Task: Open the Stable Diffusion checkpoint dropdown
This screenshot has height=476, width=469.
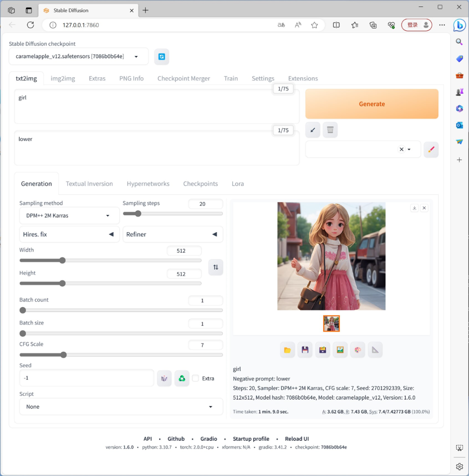Action: [79, 56]
